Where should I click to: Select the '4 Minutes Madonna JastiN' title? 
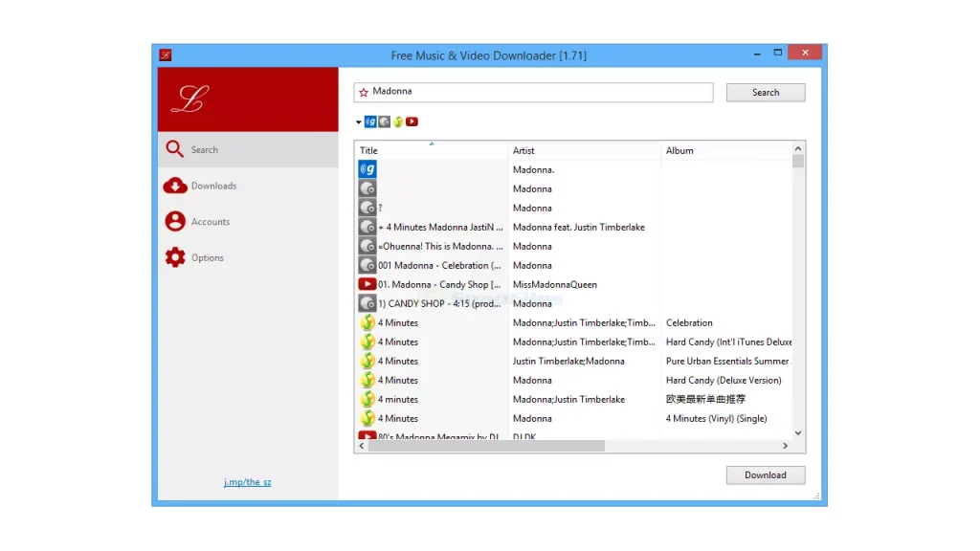pos(440,228)
